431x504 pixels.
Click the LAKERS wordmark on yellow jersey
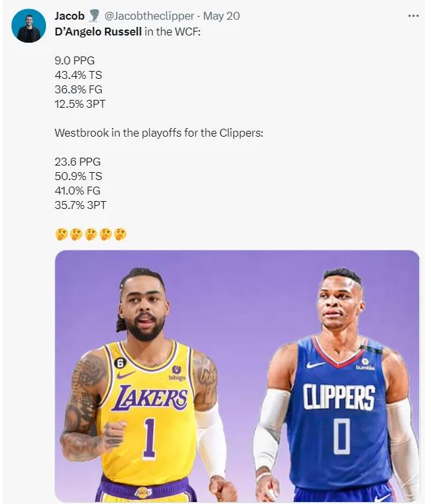(x=150, y=398)
